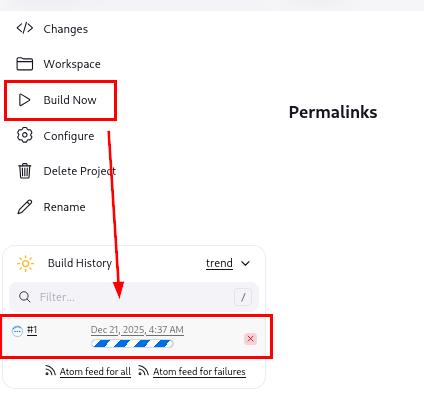Open Atom feed for all
Screen dimensions: 424x416
[x=95, y=371]
